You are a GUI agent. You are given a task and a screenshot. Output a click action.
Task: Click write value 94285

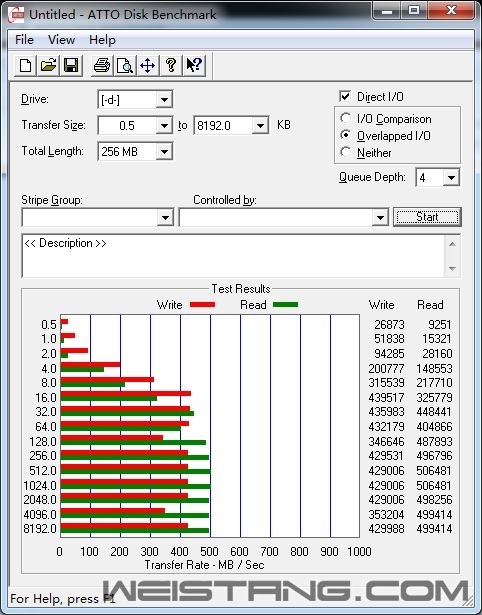(389, 353)
